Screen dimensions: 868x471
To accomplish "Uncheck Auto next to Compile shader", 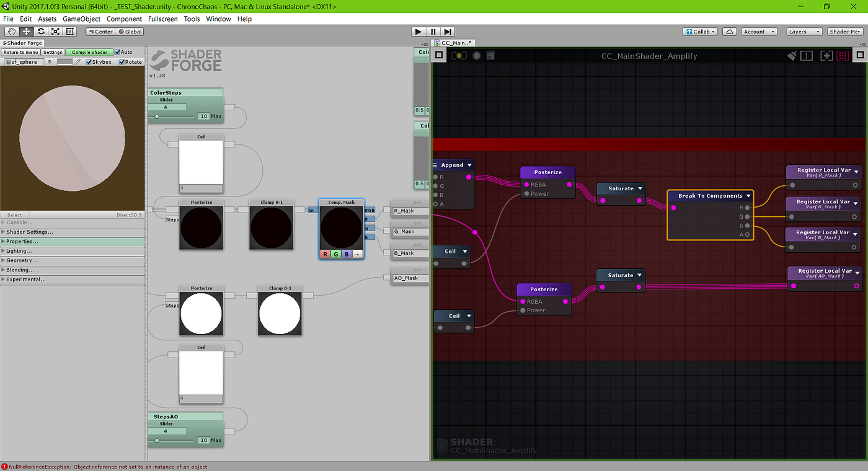I will pos(118,52).
